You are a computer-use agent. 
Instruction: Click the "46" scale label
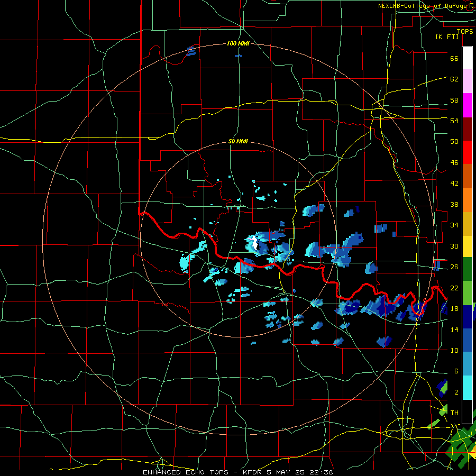pyautogui.click(x=454, y=163)
